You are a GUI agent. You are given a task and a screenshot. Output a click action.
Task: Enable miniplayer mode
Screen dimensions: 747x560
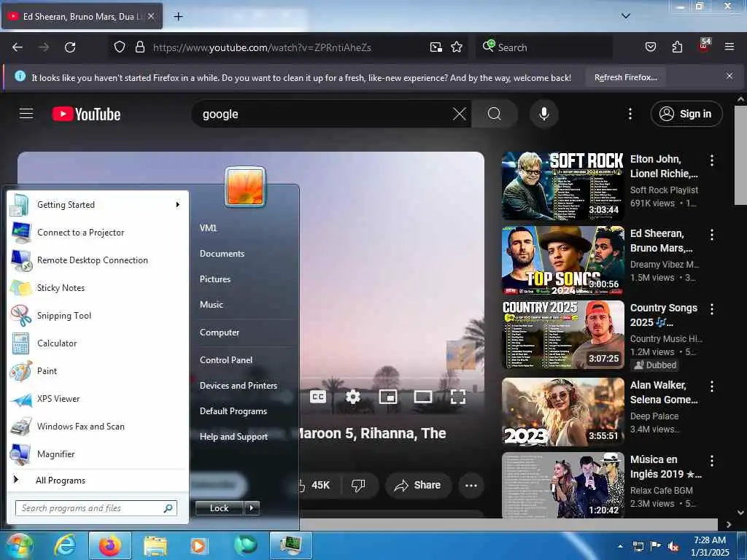point(388,397)
